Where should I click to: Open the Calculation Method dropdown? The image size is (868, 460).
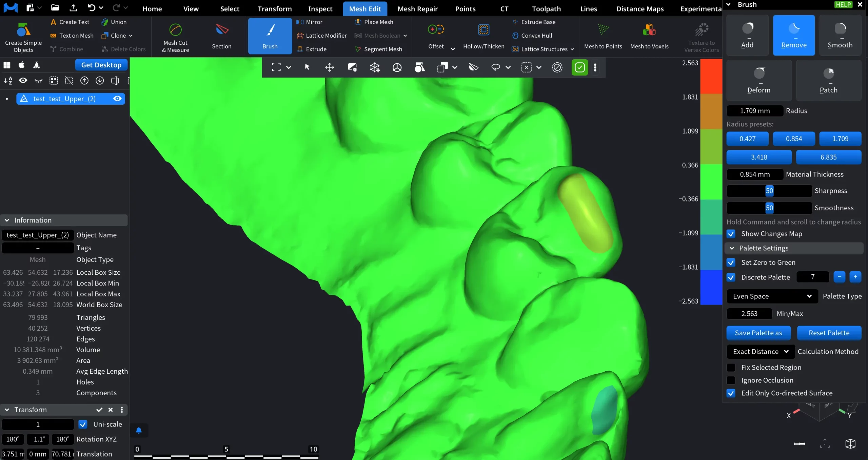click(761, 351)
